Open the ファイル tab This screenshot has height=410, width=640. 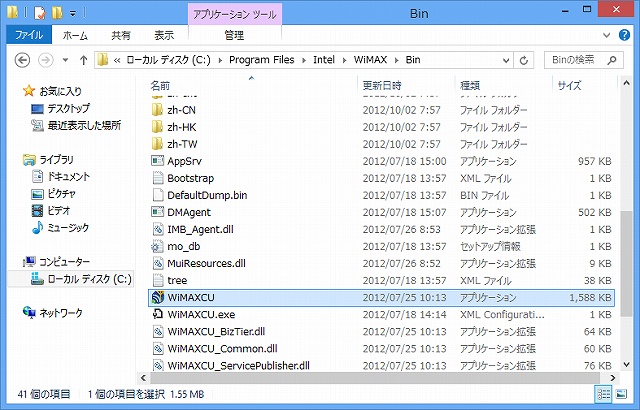click(29, 35)
